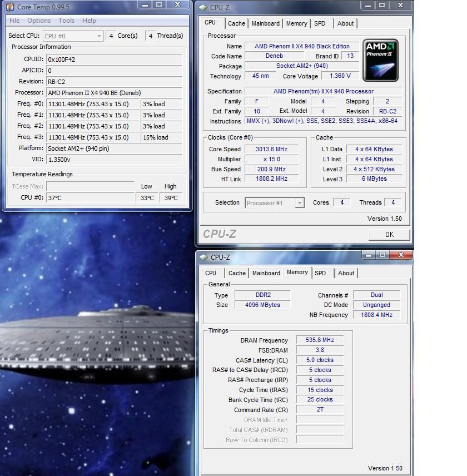Switch to SPD tab in lower CPU-Z
The width and height of the screenshot is (467, 476).
pyautogui.click(x=320, y=273)
